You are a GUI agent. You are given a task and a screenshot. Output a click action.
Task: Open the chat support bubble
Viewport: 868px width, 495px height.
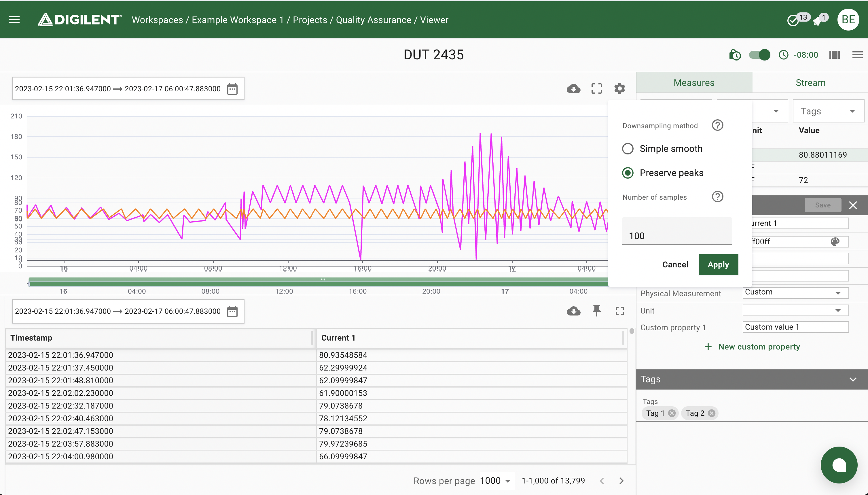(839, 465)
